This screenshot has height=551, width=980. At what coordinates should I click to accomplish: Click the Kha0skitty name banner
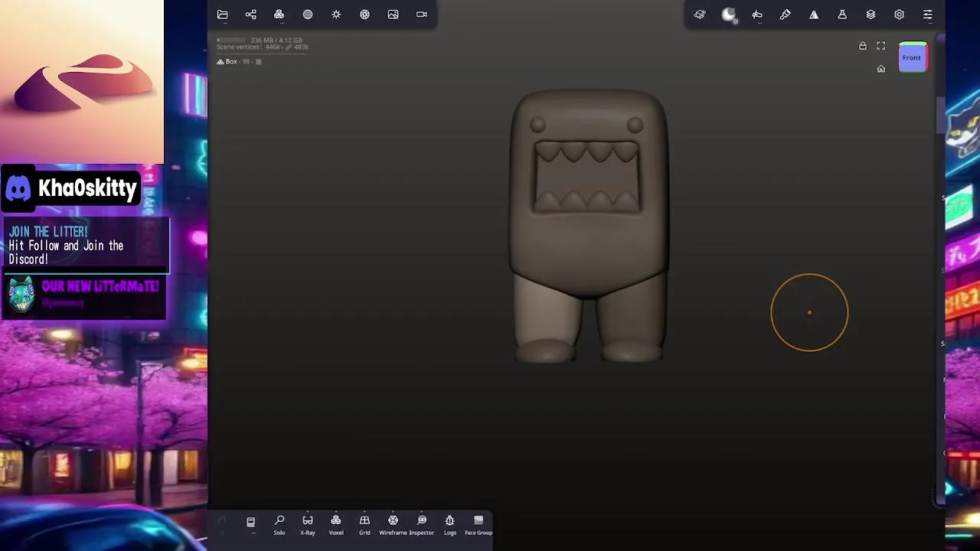(x=87, y=188)
